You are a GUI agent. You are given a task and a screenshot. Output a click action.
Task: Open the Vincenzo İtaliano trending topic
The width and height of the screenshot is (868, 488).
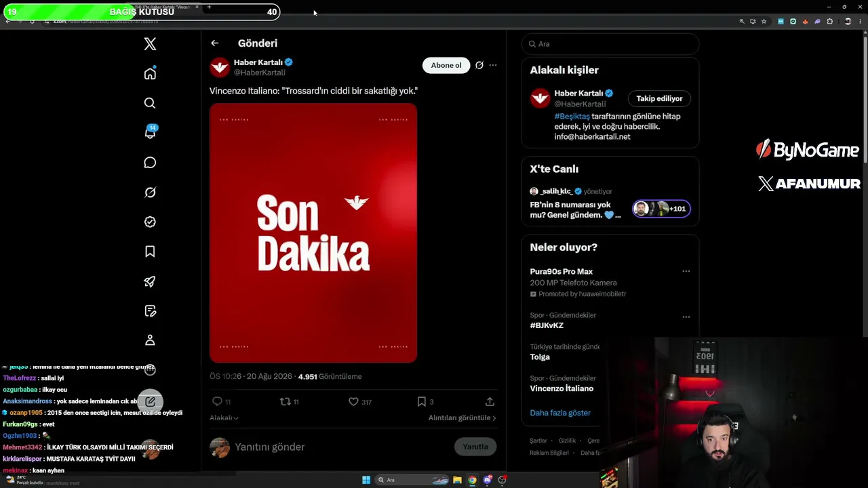[x=561, y=388]
